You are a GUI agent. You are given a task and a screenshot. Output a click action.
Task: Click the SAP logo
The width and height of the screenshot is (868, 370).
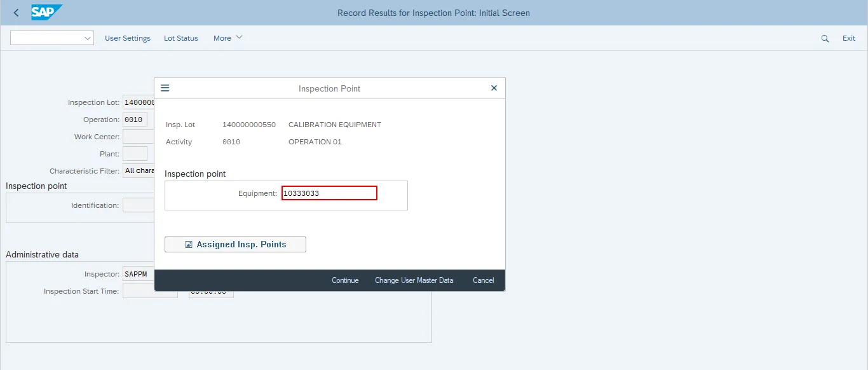46,13
